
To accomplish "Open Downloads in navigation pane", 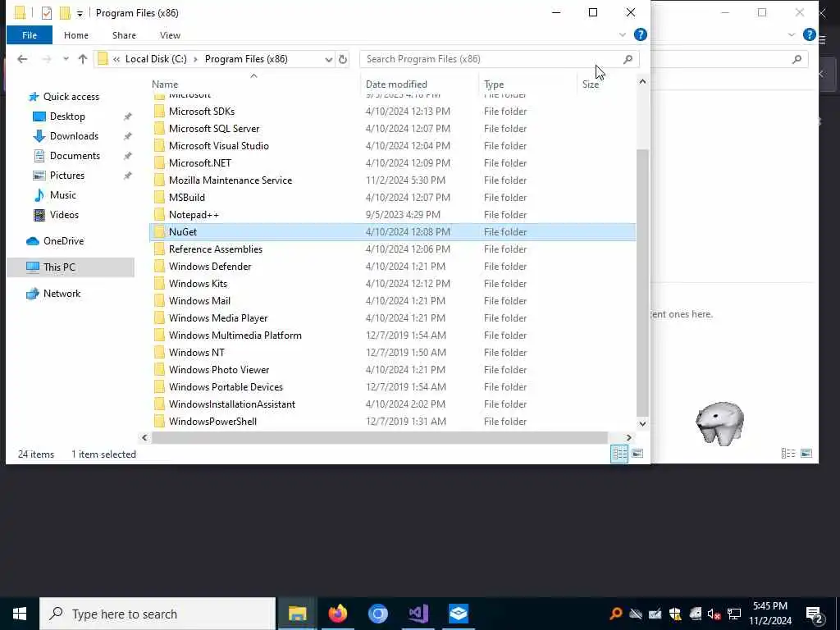I will tap(74, 136).
